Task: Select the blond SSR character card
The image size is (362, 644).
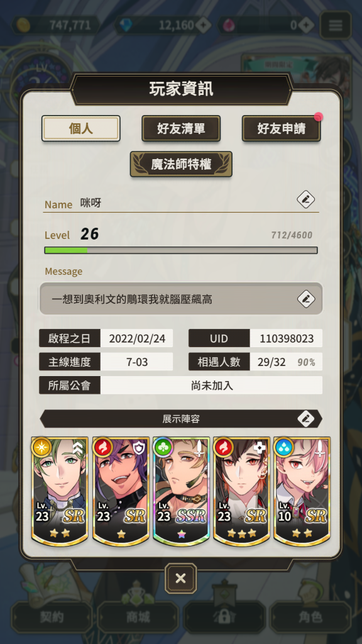Action: pyautogui.click(x=181, y=491)
